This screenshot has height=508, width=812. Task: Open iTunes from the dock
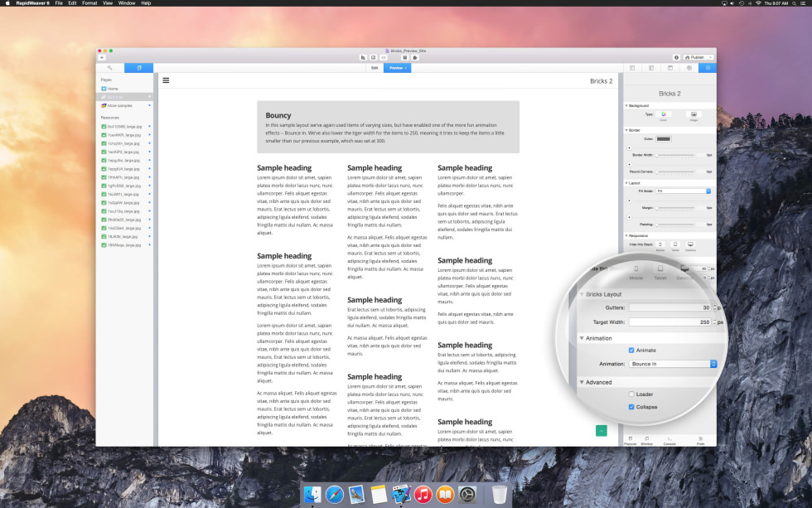(423, 495)
